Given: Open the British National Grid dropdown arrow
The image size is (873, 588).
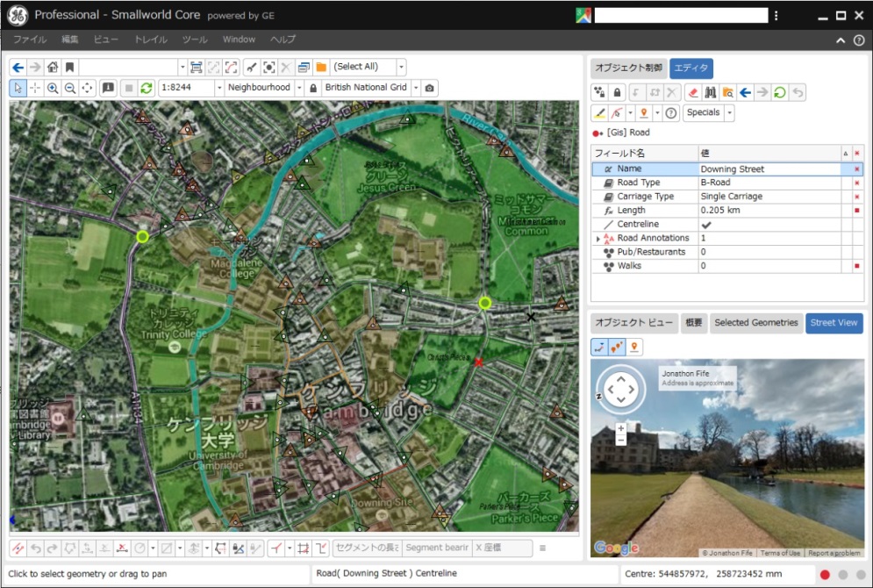Looking at the screenshot, I should 415,88.
